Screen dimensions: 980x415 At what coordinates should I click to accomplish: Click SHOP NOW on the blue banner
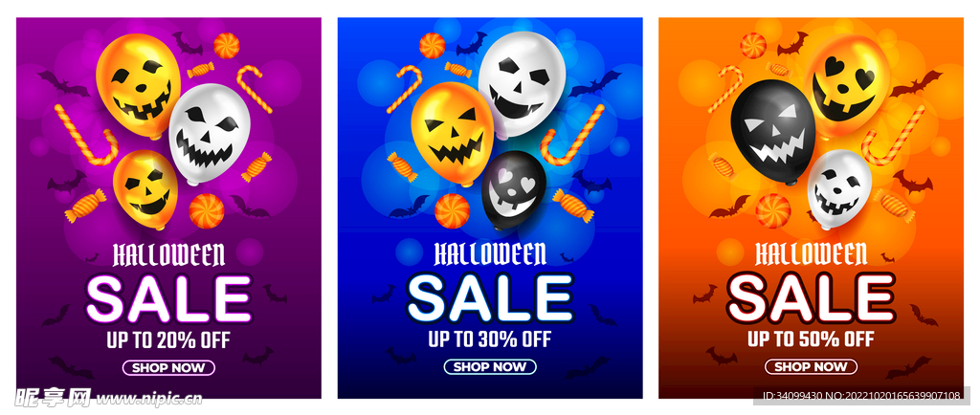490,367
